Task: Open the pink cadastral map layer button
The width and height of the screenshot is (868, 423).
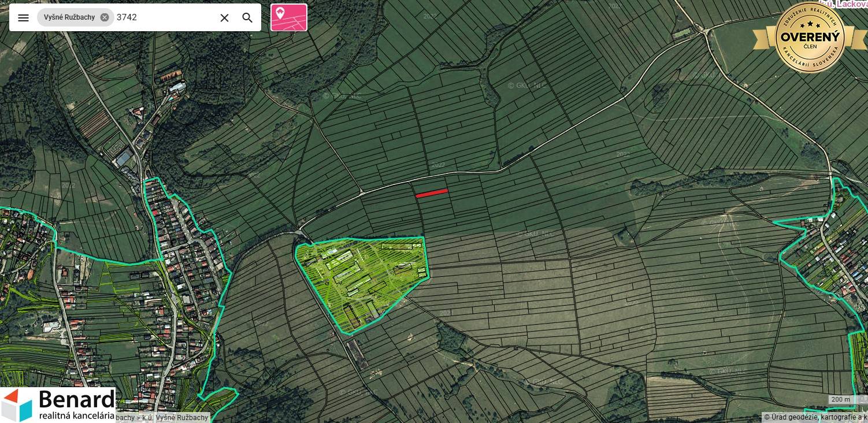Action: click(x=289, y=17)
